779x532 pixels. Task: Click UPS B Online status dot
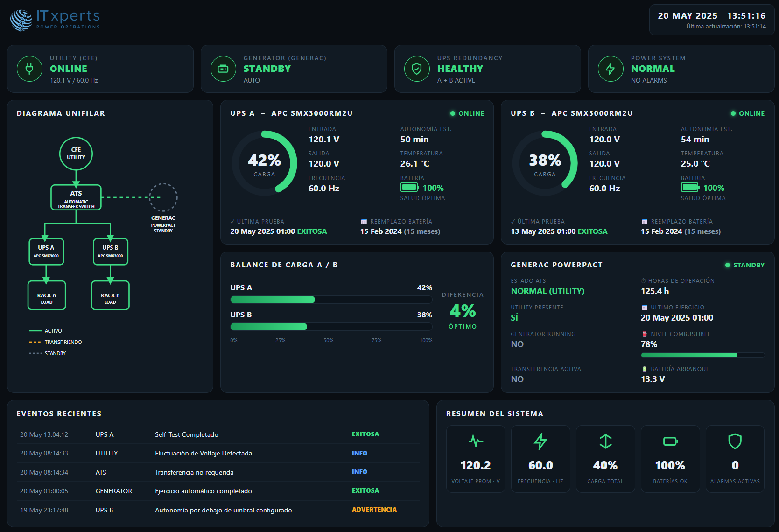click(x=733, y=113)
